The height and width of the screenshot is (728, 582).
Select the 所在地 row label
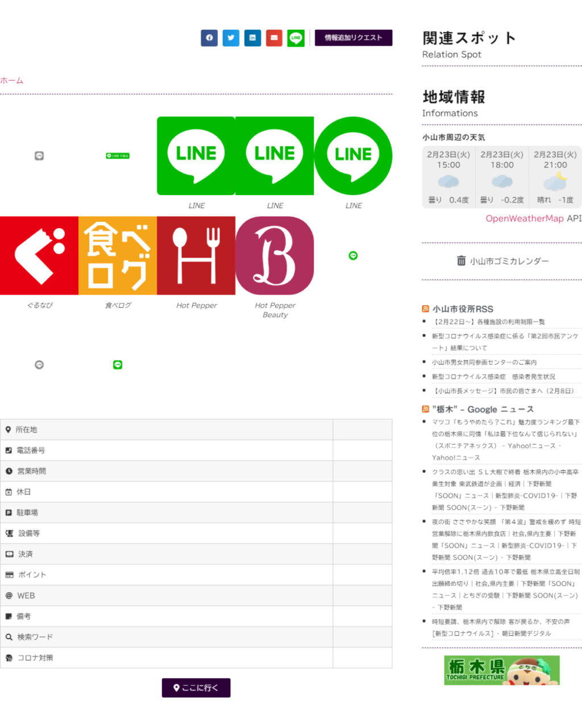[x=26, y=430]
